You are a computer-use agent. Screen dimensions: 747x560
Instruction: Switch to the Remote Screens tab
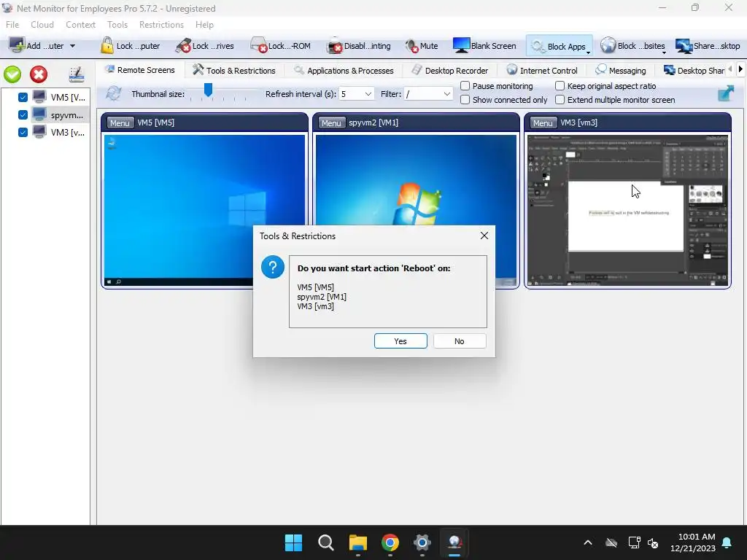click(x=140, y=70)
